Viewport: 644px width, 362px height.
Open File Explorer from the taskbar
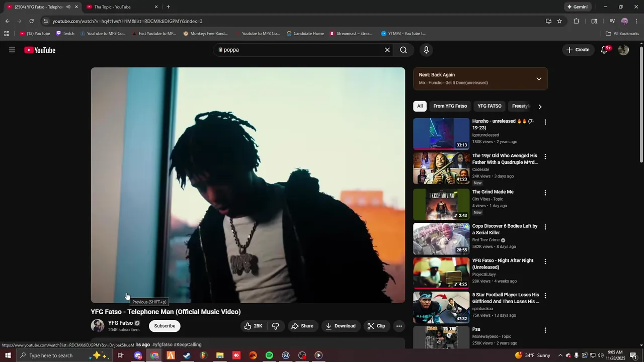point(220,355)
